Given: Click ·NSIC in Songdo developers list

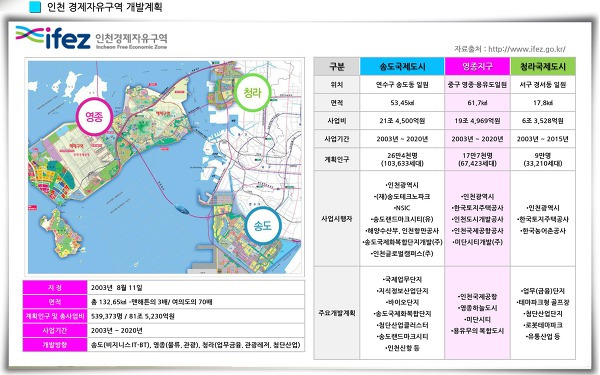Looking at the screenshot, I should point(402,208).
